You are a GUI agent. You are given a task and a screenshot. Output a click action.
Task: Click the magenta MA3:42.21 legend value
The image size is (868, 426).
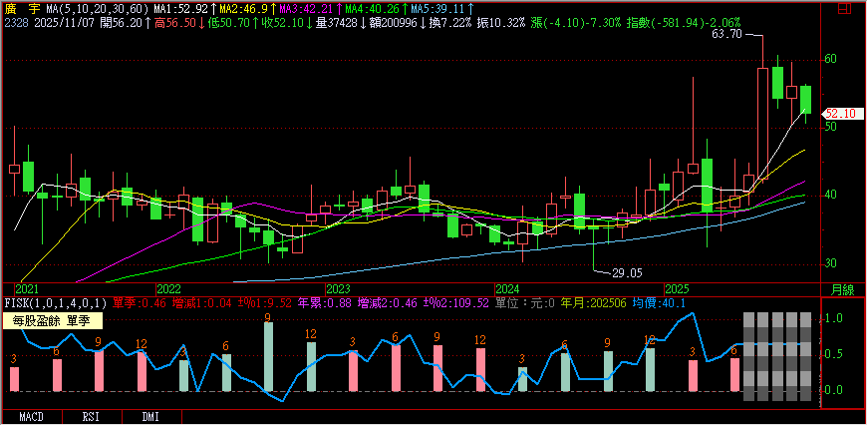tap(306, 8)
